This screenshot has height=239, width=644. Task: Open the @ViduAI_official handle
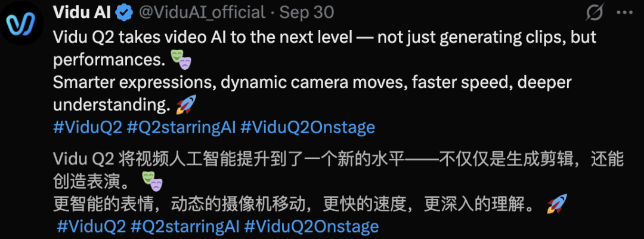point(203,13)
